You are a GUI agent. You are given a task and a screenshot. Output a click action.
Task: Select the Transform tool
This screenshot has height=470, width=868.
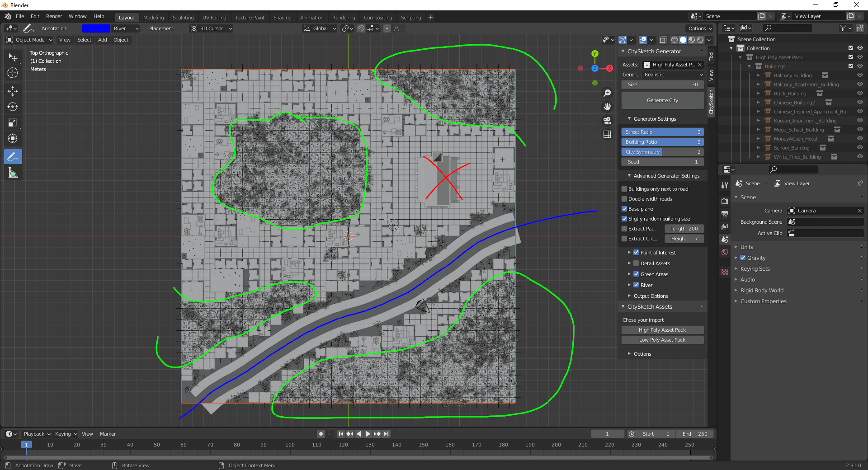point(13,139)
